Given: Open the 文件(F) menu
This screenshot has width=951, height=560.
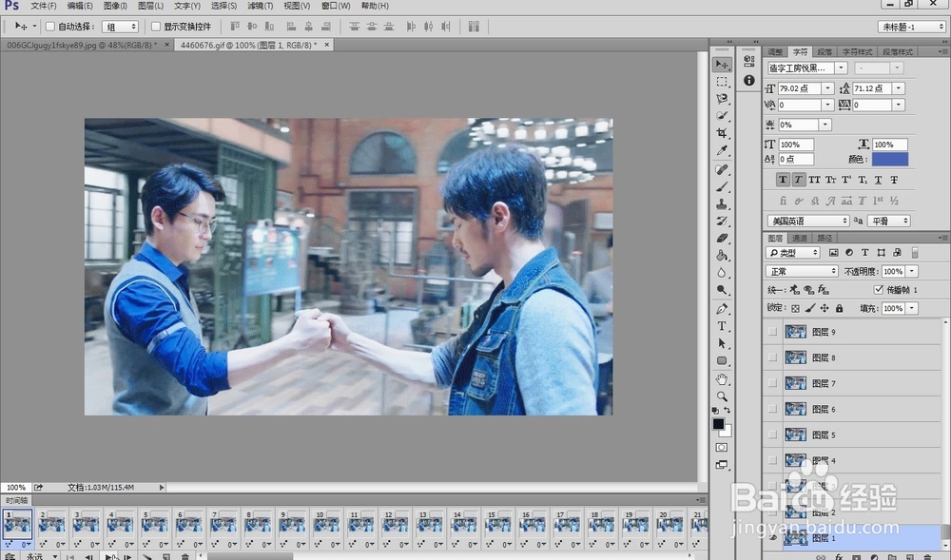Looking at the screenshot, I should (x=43, y=6).
